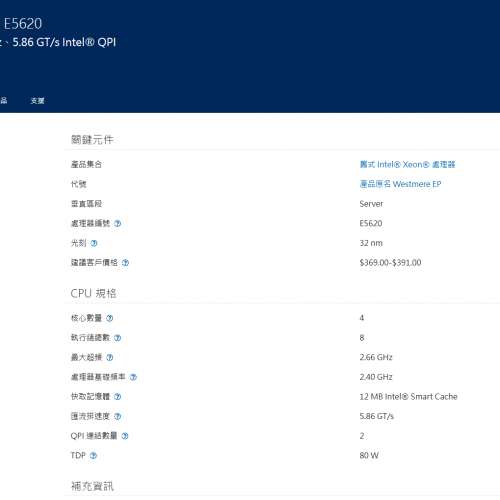The height and width of the screenshot is (500, 500).
Task: Click the TDP row label
Action: (78, 456)
